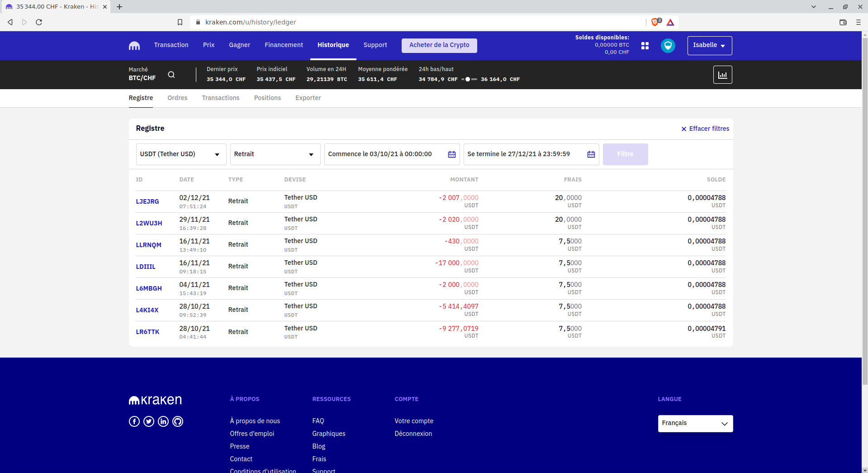Open the start date calendar icon
Viewport: 868px width, 473px height.
(451, 154)
